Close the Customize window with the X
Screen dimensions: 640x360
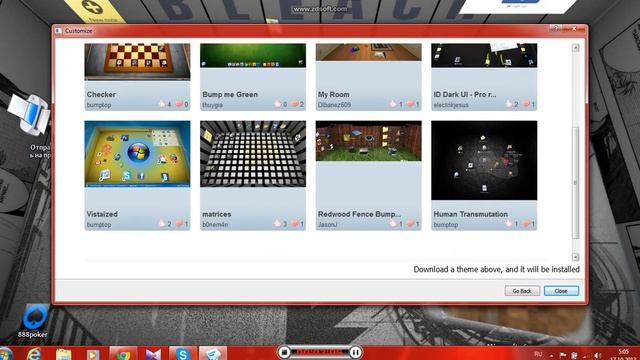tap(574, 28)
